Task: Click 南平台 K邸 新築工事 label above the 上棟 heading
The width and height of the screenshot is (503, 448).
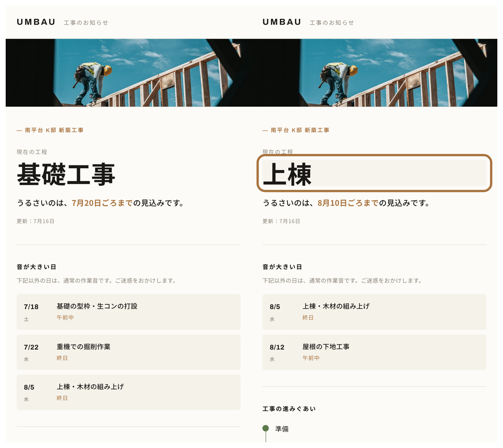Action: (300, 130)
